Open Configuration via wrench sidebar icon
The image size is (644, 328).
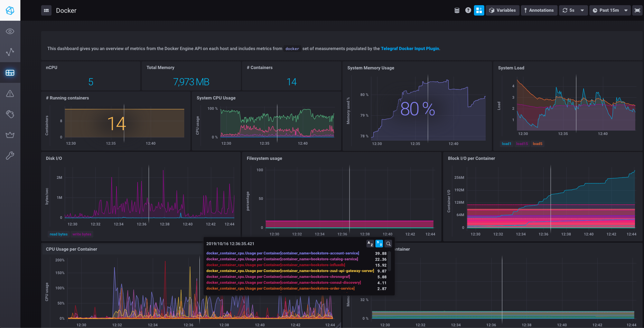coord(10,156)
